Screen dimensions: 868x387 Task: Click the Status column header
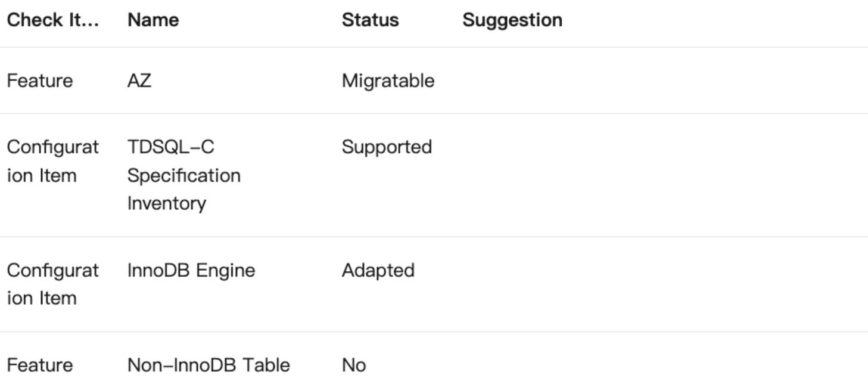click(x=370, y=20)
